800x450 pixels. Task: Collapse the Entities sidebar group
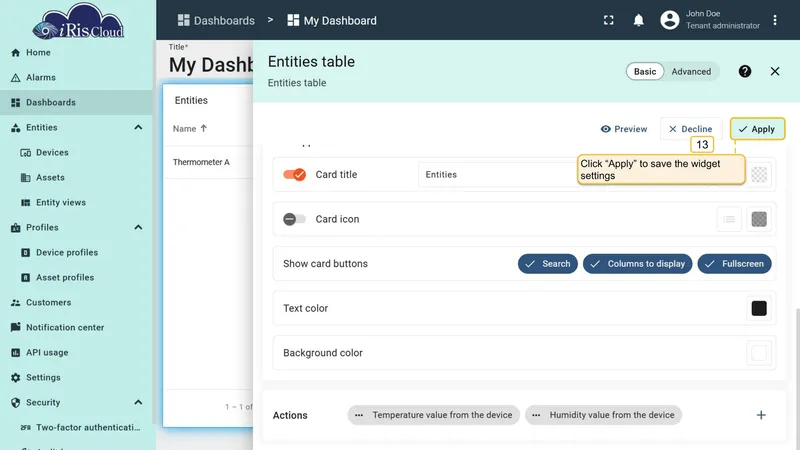[x=138, y=128]
